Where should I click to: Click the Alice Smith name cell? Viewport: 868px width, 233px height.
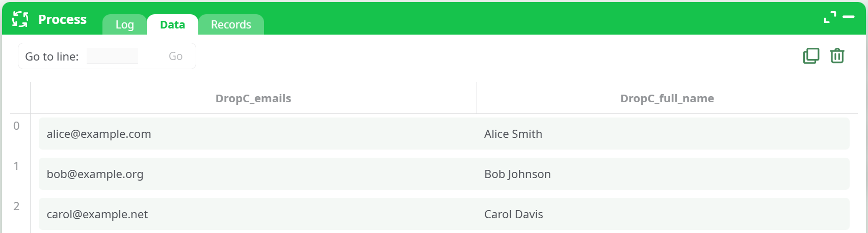(513, 134)
